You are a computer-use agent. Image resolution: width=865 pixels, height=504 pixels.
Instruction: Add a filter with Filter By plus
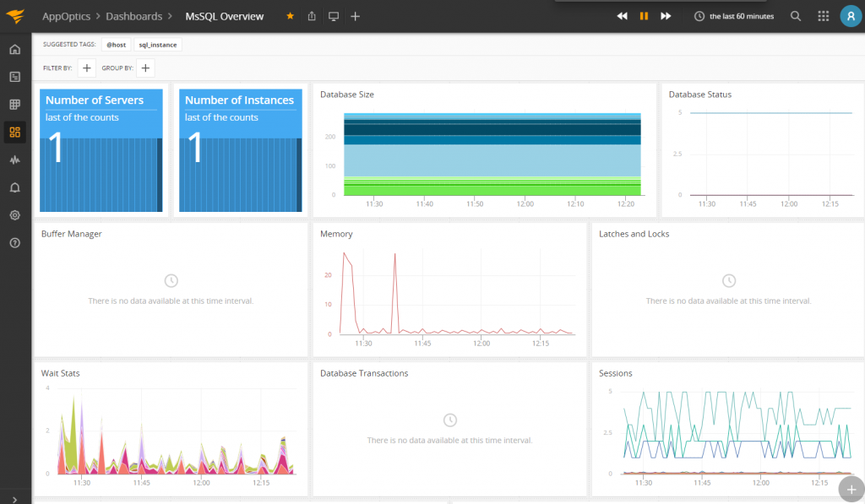click(87, 68)
